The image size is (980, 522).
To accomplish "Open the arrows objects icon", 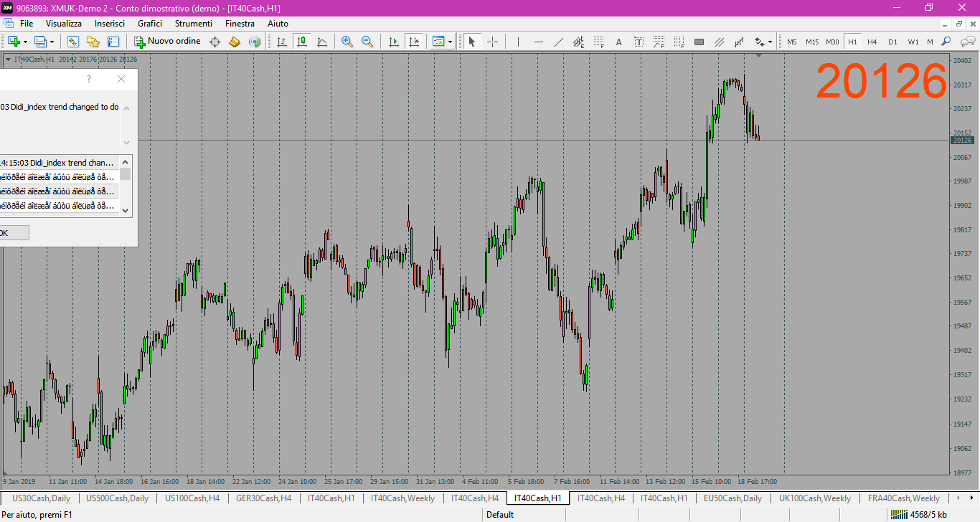I will pos(760,42).
